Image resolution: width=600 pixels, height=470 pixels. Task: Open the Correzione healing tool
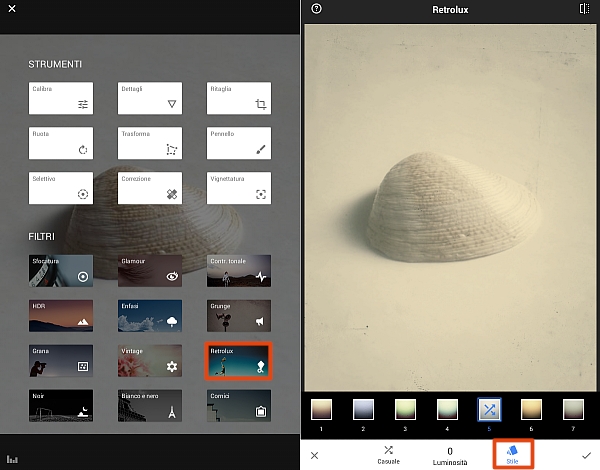[x=149, y=188]
